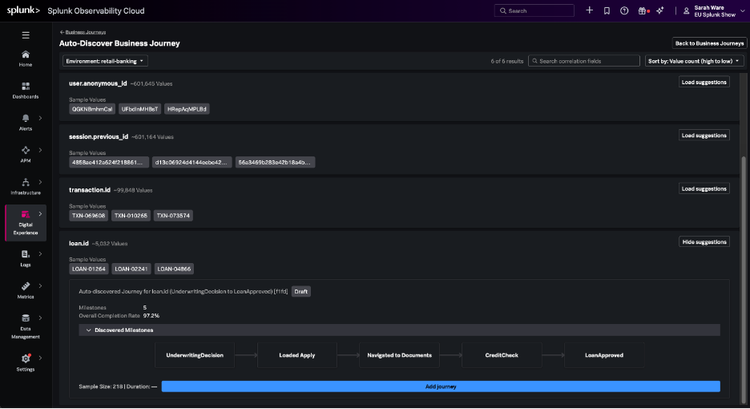The image size is (750, 409).
Task: Click Overall Completion Rate value 97.2%
Action: point(151,316)
